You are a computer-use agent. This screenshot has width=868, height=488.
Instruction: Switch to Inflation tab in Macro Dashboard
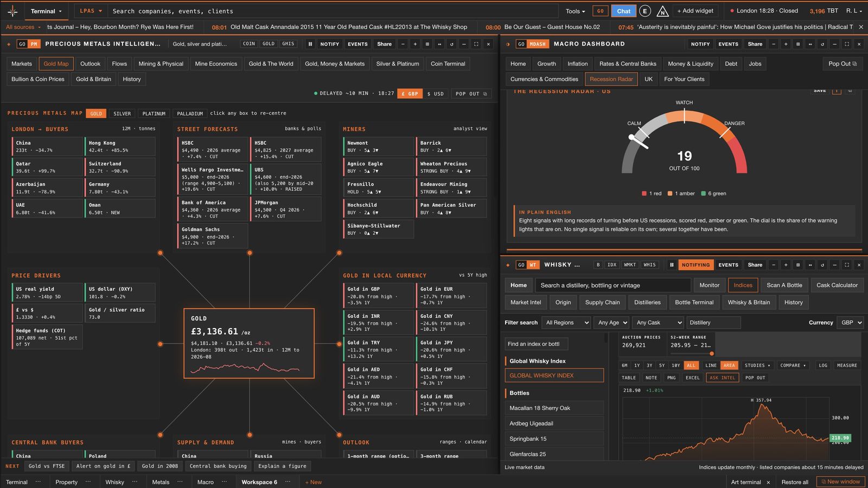tap(577, 63)
